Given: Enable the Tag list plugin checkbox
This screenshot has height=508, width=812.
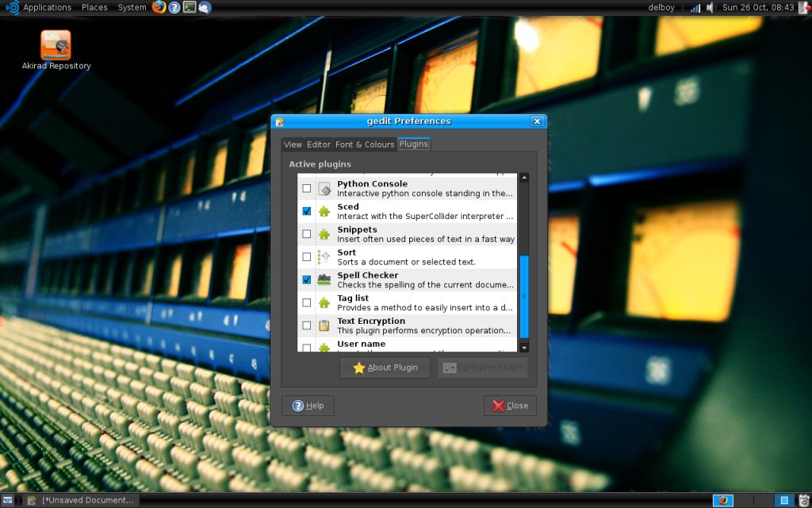Looking at the screenshot, I should click(307, 302).
